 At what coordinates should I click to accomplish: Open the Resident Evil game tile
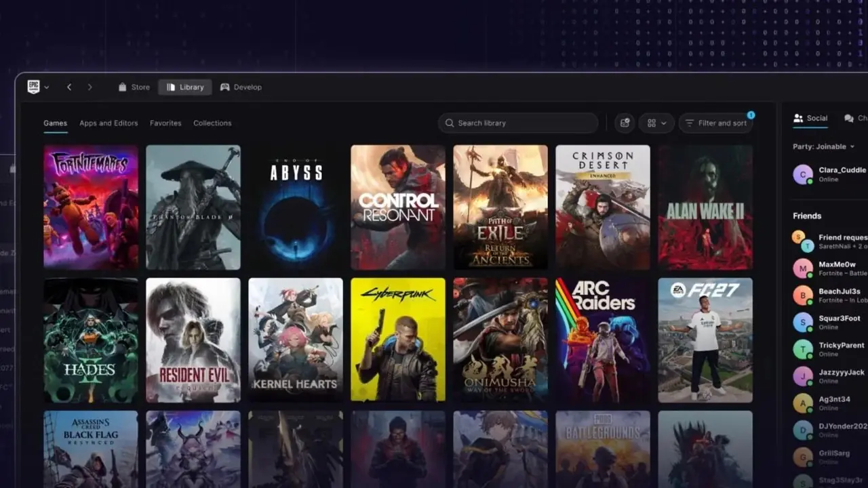click(193, 340)
